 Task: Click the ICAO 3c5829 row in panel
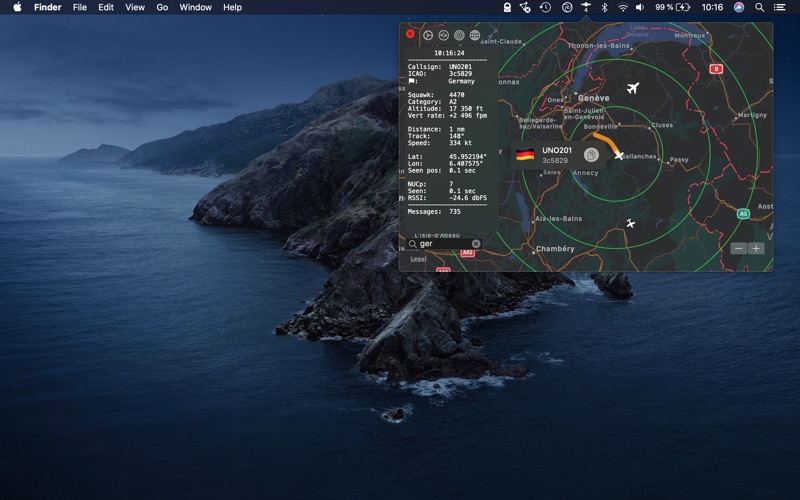[440, 74]
